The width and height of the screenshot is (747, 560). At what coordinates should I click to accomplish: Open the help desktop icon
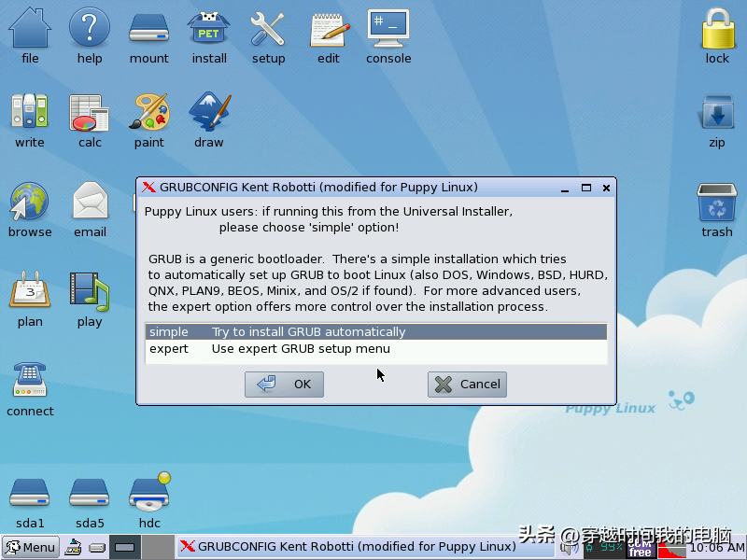click(90, 29)
